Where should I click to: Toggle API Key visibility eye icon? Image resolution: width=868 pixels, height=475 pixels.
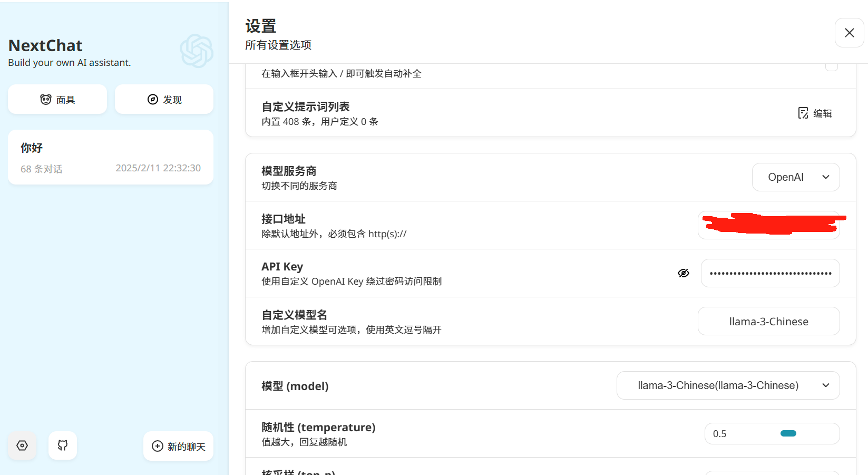tap(684, 273)
